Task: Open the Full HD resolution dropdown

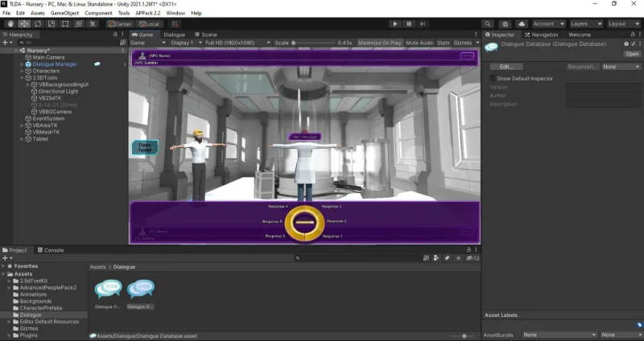Action: point(235,43)
